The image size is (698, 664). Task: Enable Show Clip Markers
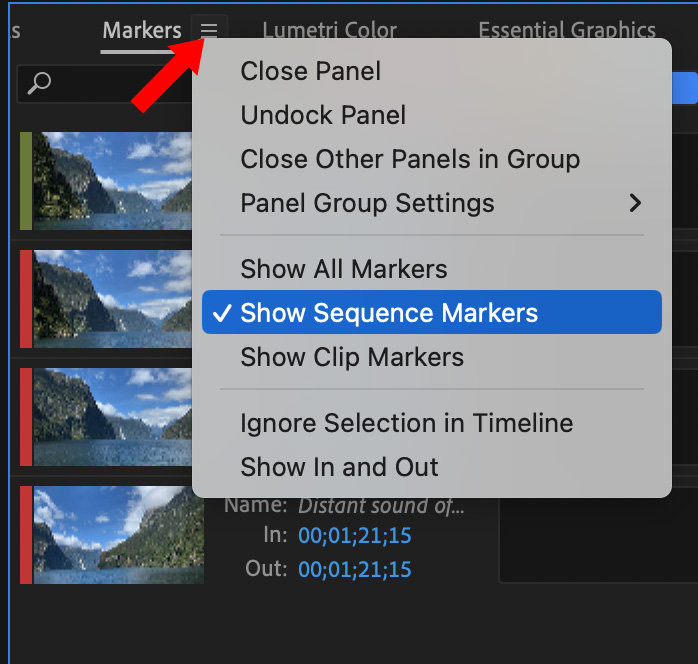pos(352,357)
